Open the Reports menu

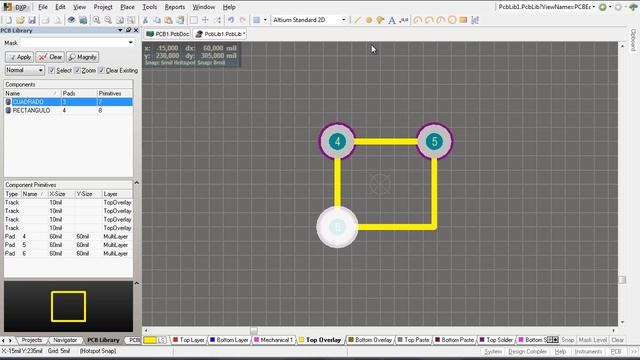(175, 7)
